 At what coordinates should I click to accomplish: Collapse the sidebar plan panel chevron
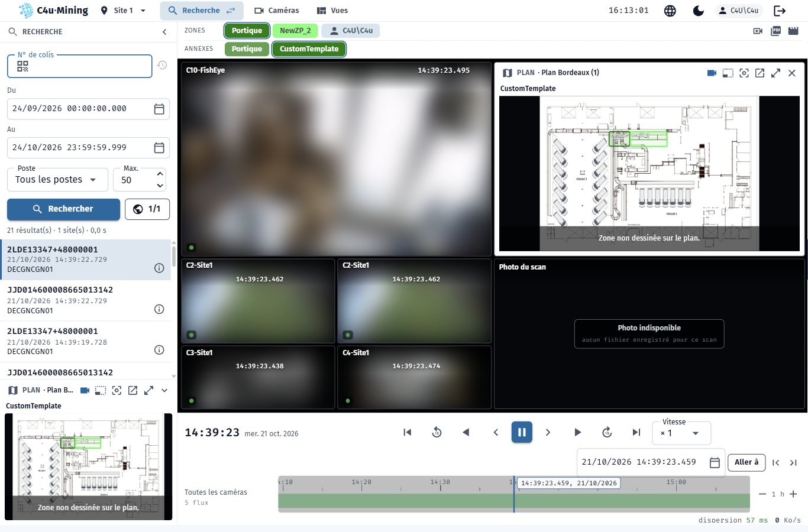tap(164, 390)
